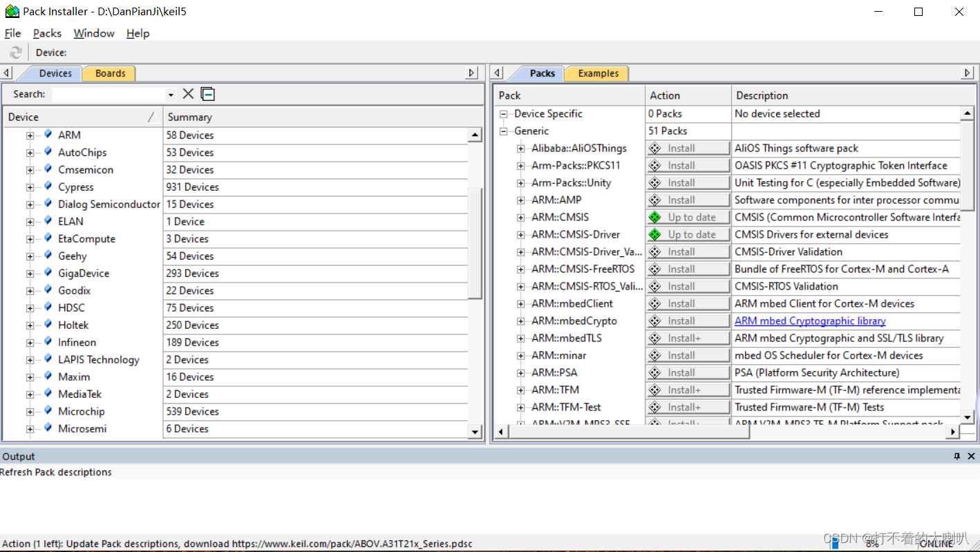Click the GigaDevice vendor diamond icon
980x552 pixels.
point(48,272)
